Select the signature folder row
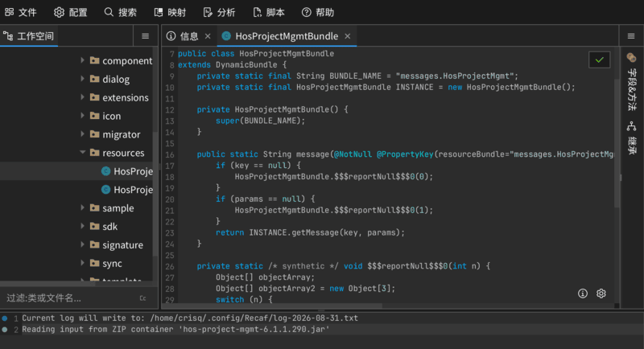Viewport: 644px width, 349px height. (76, 244)
